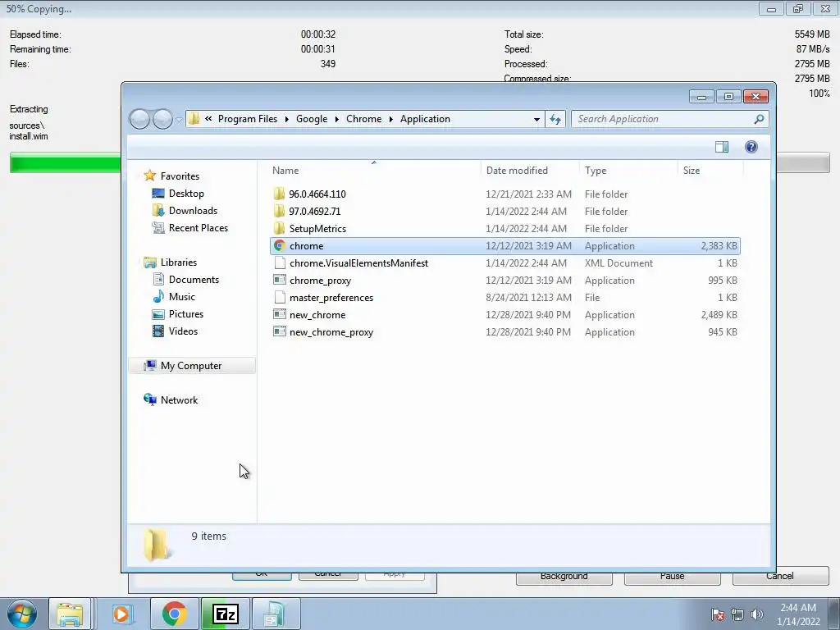The height and width of the screenshot is (630, 840).
Task: Click the 8/24/2021 12:13 AM date cell
Action: pyautogui.click(x=528, y=297)
